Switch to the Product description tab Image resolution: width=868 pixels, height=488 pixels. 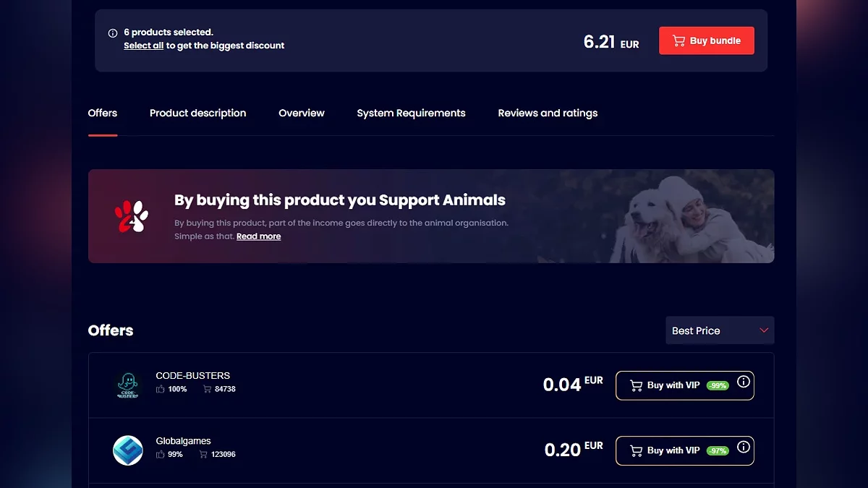(x=197, y=113)
